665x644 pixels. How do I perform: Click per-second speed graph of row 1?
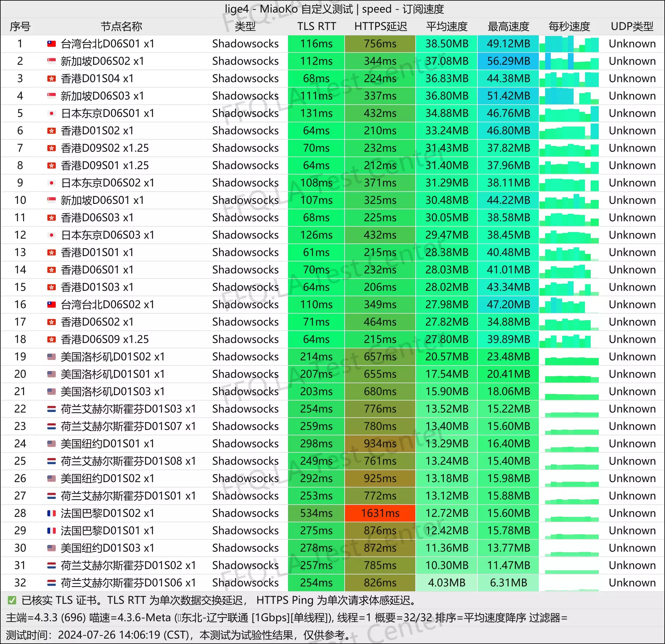tap(569, 44)
